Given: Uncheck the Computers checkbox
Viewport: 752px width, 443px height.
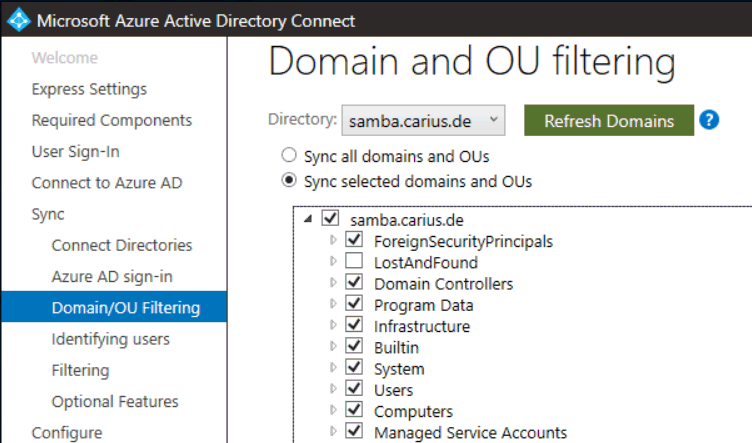Looking at the screenshot, I should click(354, 409).
